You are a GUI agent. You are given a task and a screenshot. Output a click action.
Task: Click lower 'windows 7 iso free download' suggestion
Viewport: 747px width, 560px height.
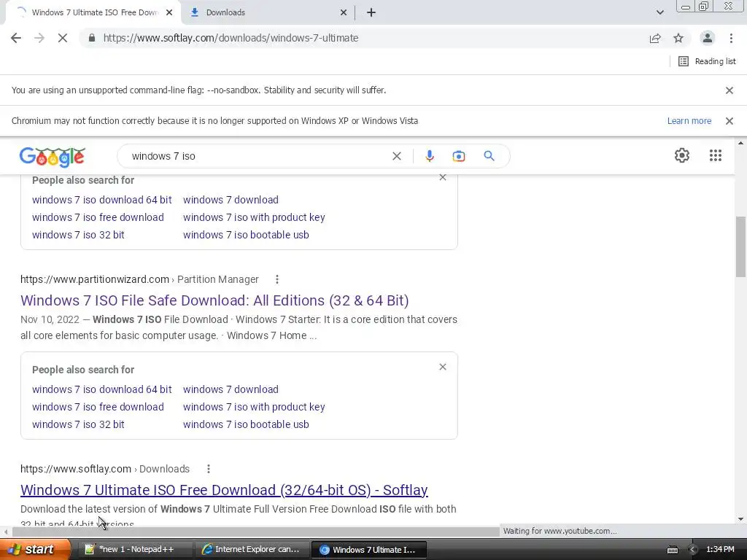[x=98, y=407]
